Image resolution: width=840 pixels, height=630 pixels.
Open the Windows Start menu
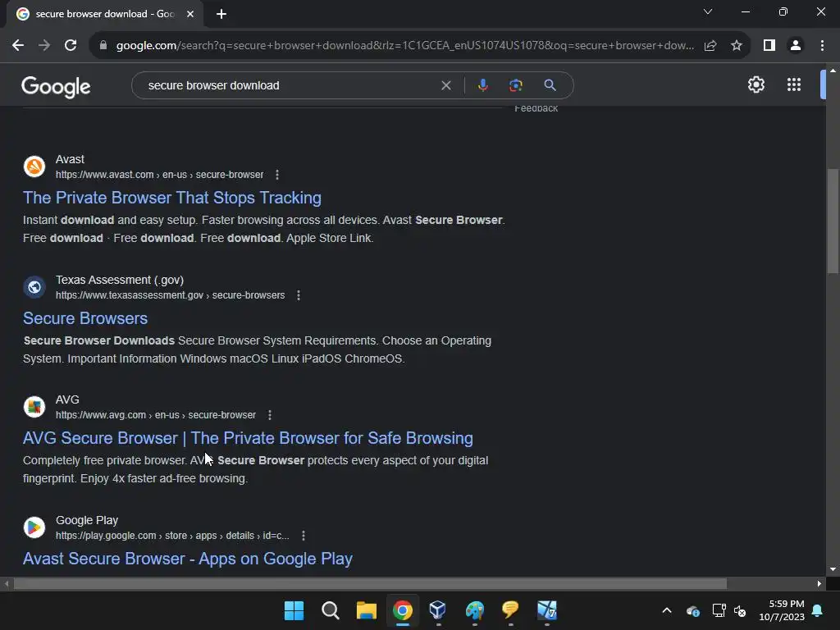(294, 610)
